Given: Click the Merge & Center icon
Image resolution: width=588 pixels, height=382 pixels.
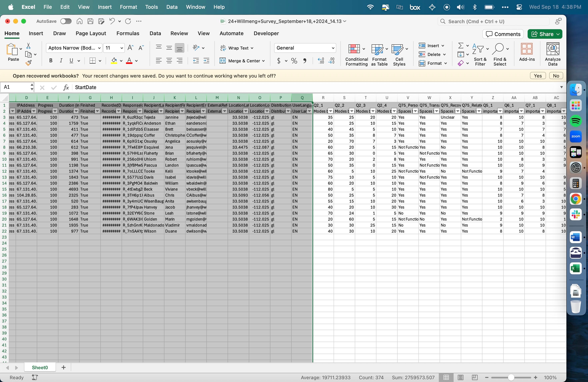Looking at the screenshot, I should pyautogui.click(x=223, y=61).
